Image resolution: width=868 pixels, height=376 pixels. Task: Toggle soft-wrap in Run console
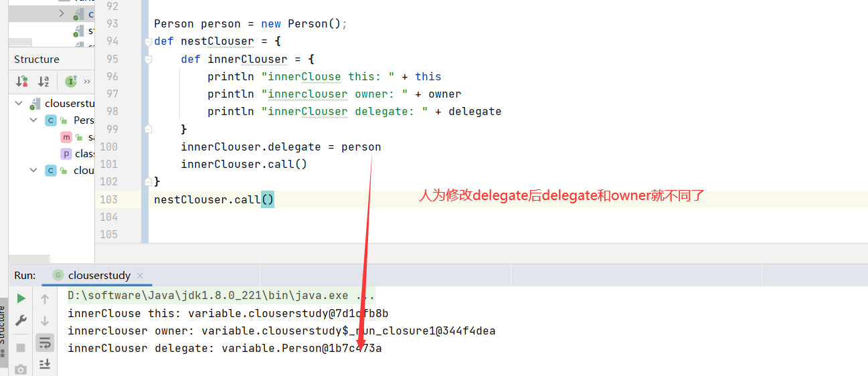45,343
